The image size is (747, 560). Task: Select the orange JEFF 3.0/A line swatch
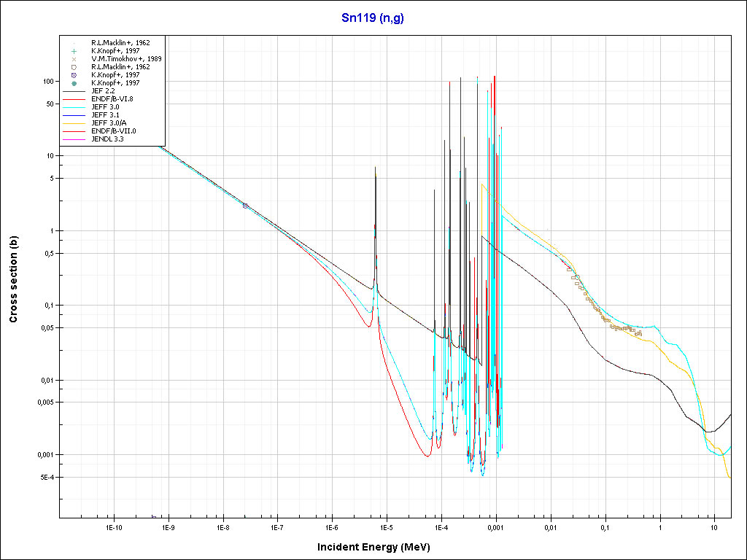pos(74,123)
